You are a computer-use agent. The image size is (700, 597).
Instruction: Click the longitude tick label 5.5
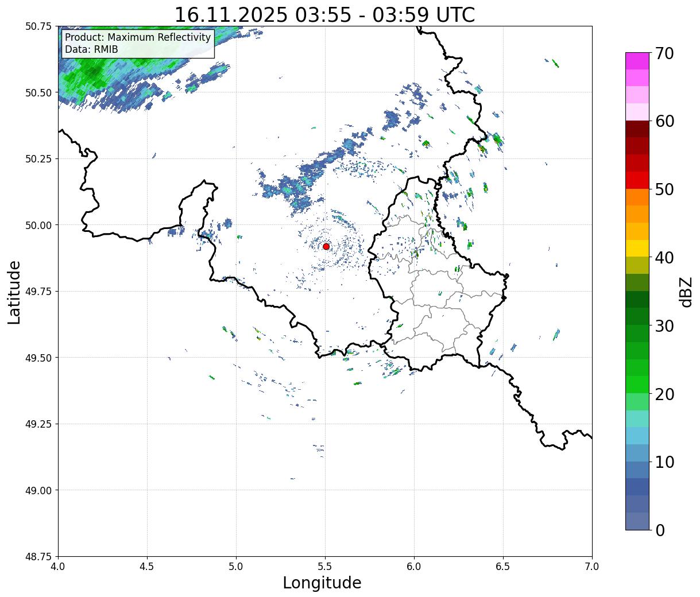tap(325, 566)
